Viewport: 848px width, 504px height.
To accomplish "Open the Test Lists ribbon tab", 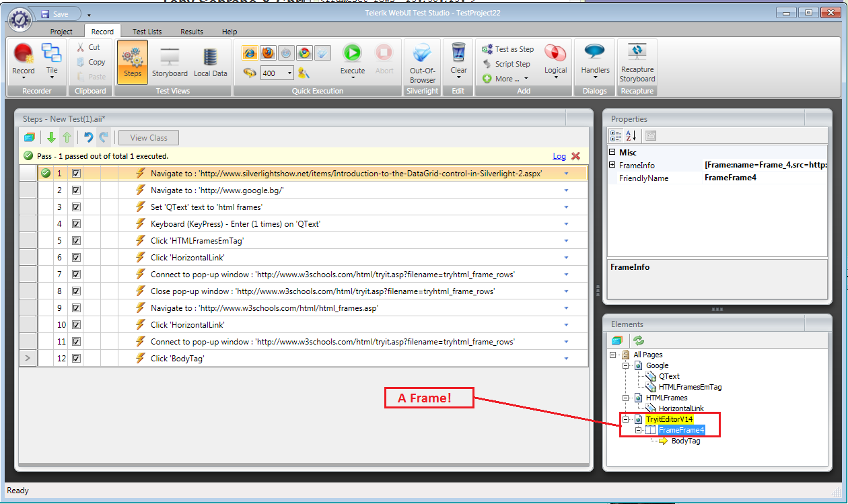I will point(147,32).
